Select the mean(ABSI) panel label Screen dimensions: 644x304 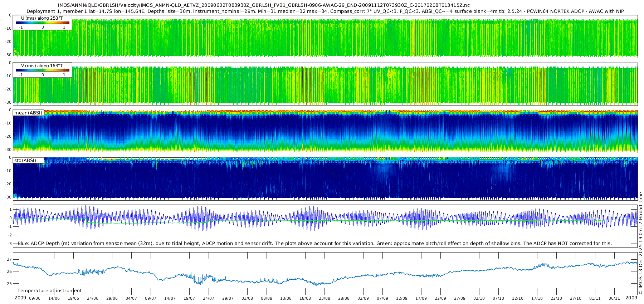[28, 113]
